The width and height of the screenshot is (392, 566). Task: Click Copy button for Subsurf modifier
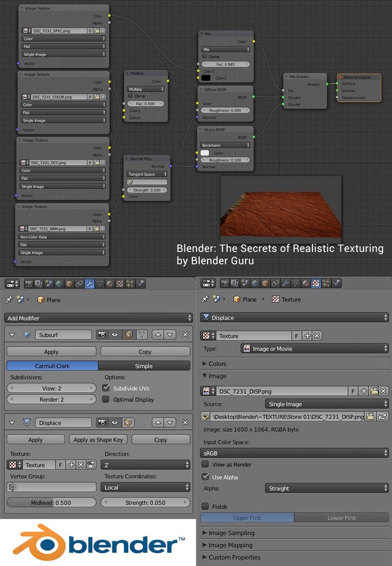pyautogui.click(x=145, y=352)
